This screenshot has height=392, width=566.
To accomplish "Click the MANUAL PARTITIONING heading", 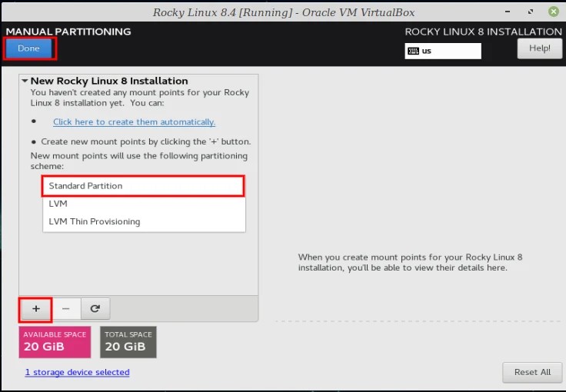I will coord(68,32).
